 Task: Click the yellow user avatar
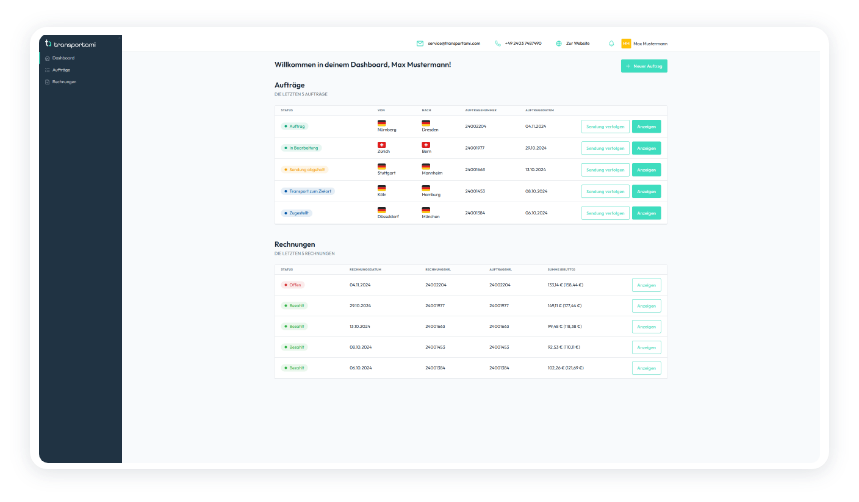[x=626, y=43]
